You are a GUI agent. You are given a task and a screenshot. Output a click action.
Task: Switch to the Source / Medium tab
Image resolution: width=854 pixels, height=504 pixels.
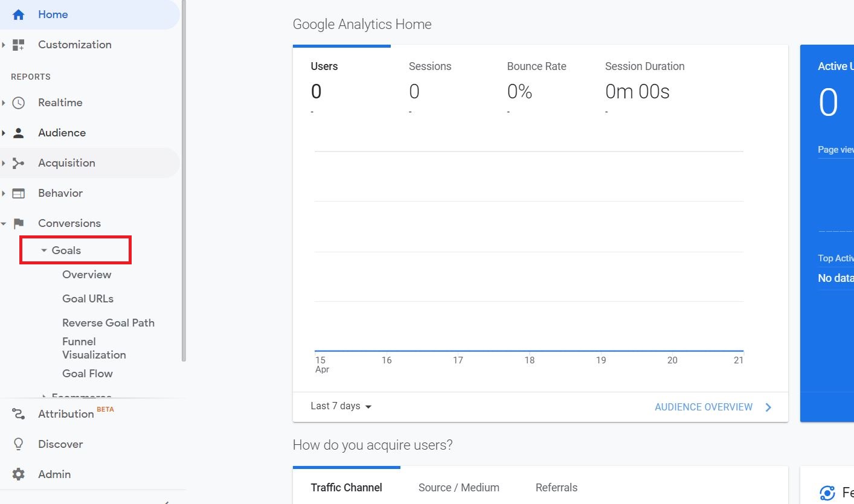[458, 488]
